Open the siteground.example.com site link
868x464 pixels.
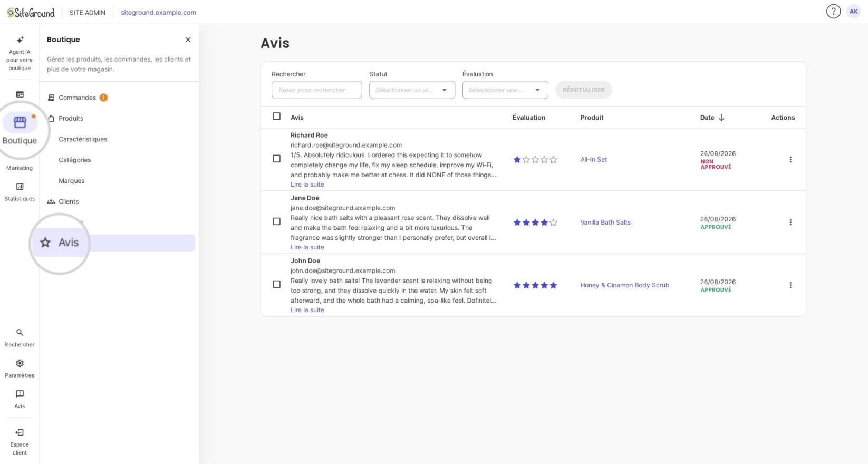click(x=158, y=12)
